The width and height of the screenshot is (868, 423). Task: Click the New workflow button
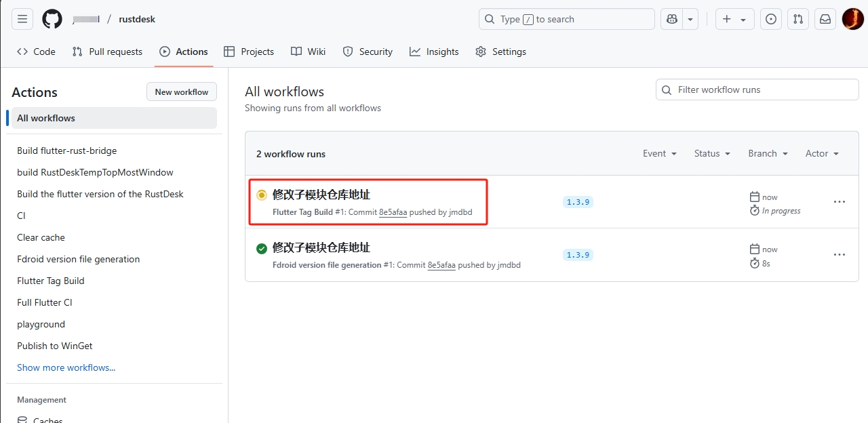click(x=182, y=92)
